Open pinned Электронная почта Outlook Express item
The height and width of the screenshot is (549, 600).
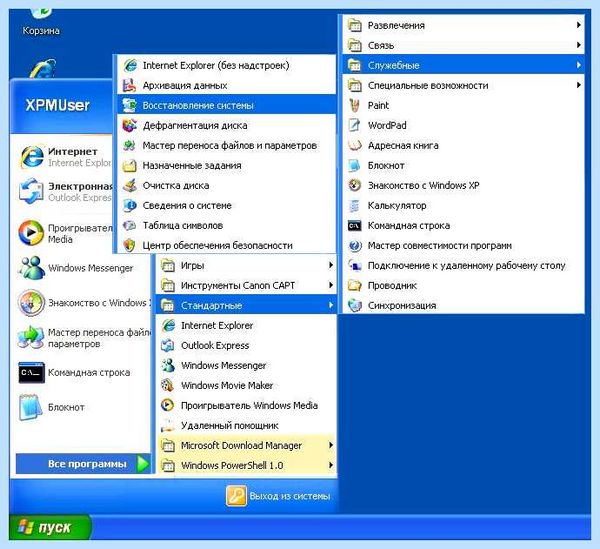65,192
